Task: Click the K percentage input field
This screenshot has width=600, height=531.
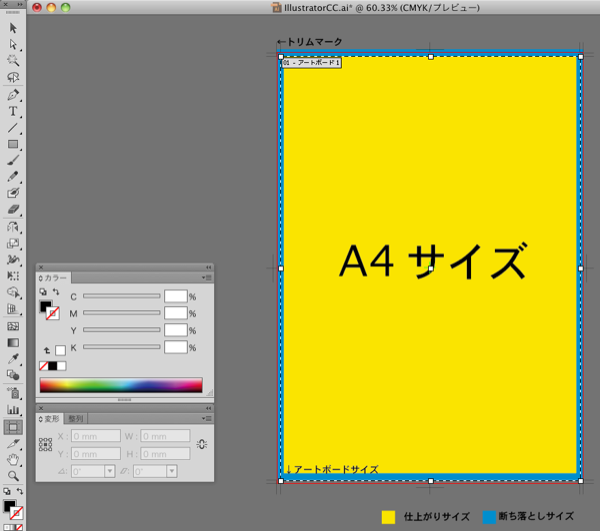Action: (x=175, y=347)
